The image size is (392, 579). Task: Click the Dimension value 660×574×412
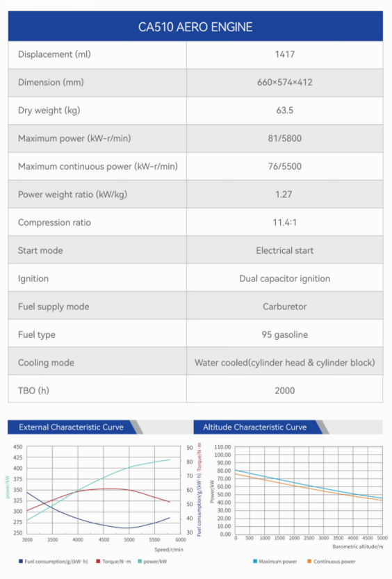284,82
